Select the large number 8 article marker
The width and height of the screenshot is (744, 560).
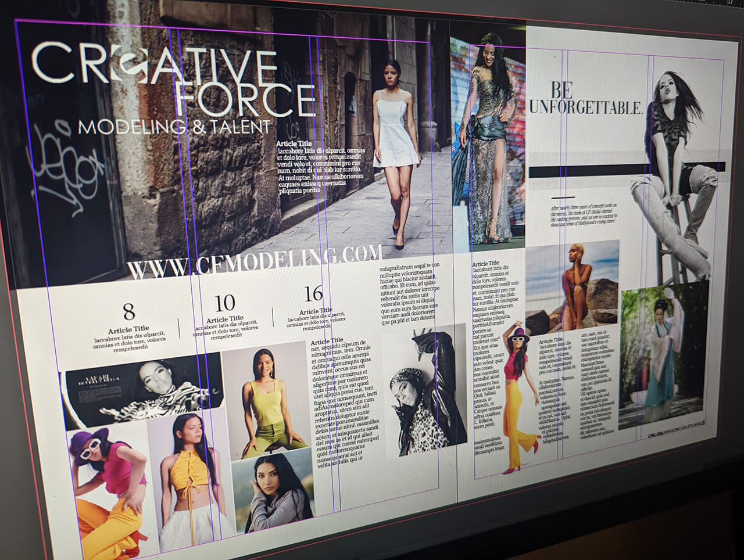tap(128, 312)
